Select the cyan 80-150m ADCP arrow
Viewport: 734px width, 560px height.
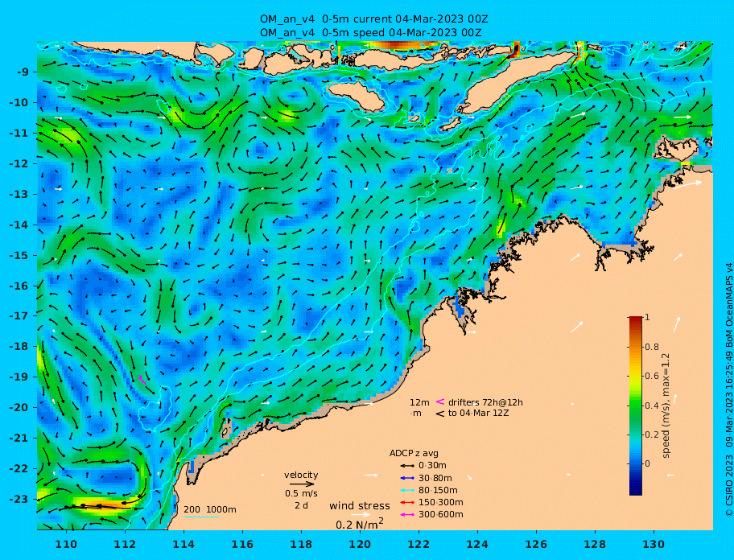pos(407,490)
